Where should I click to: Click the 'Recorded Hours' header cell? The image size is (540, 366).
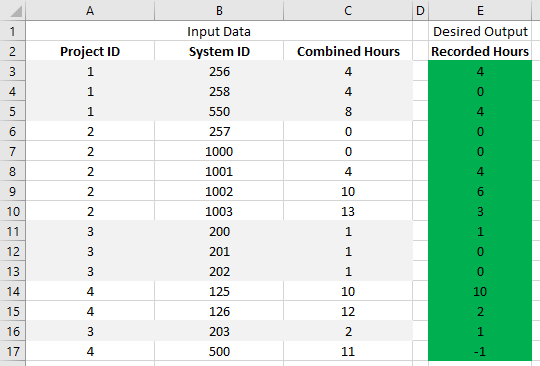pyautogui.click(x=480, y=51)
